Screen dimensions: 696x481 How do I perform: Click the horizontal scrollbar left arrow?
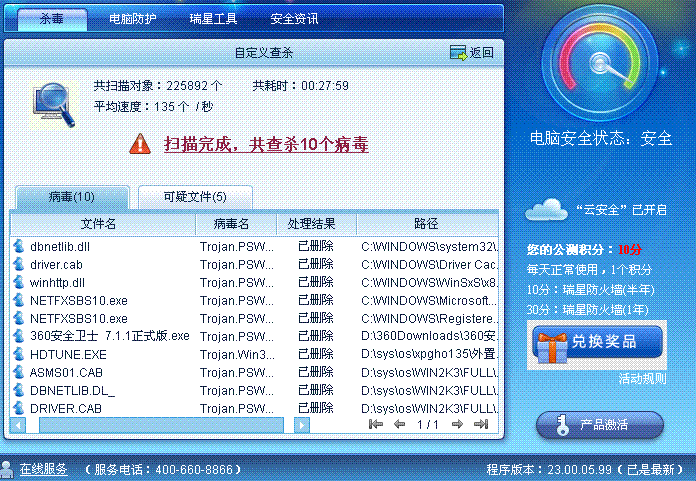click(18, 425)
